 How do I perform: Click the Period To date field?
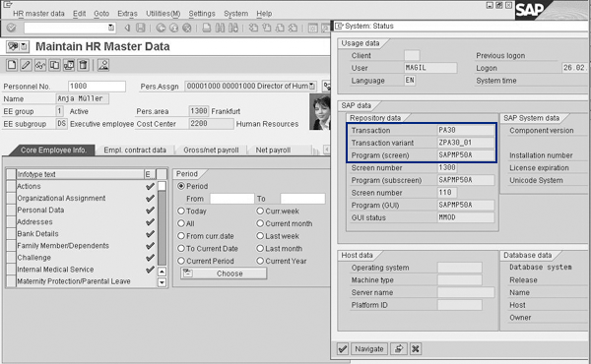(302, 199)
